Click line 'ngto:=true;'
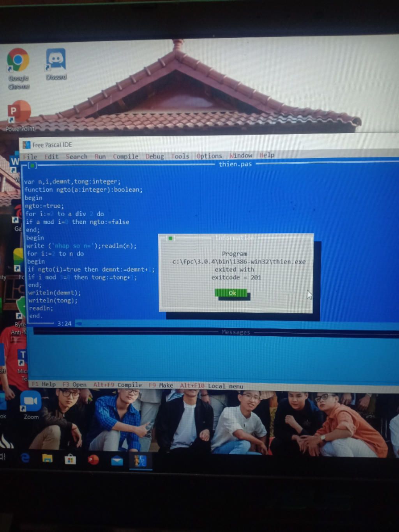 (44, 206)
